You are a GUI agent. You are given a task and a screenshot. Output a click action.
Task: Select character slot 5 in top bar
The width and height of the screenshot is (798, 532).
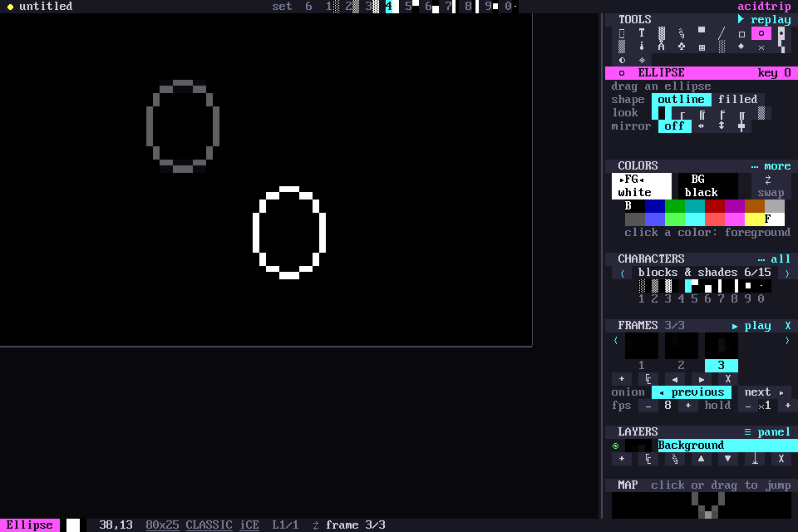coord(411,6)
